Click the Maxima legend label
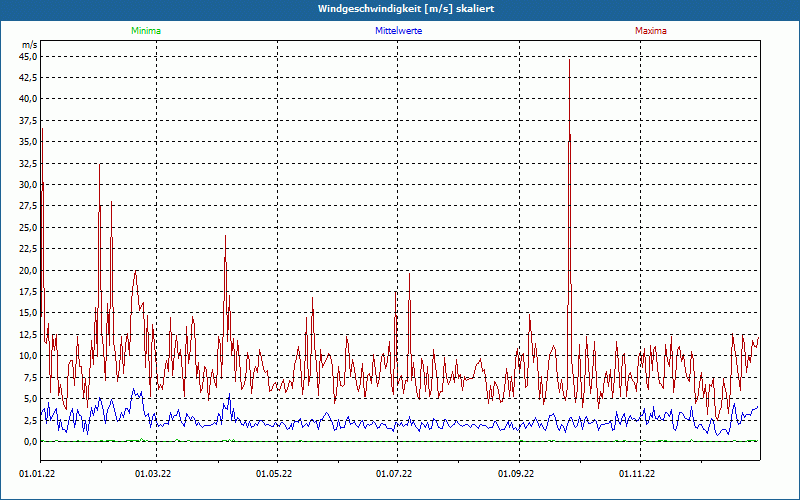Image resolution: width=800 pixels, height=500 pixels. point(651,31)
